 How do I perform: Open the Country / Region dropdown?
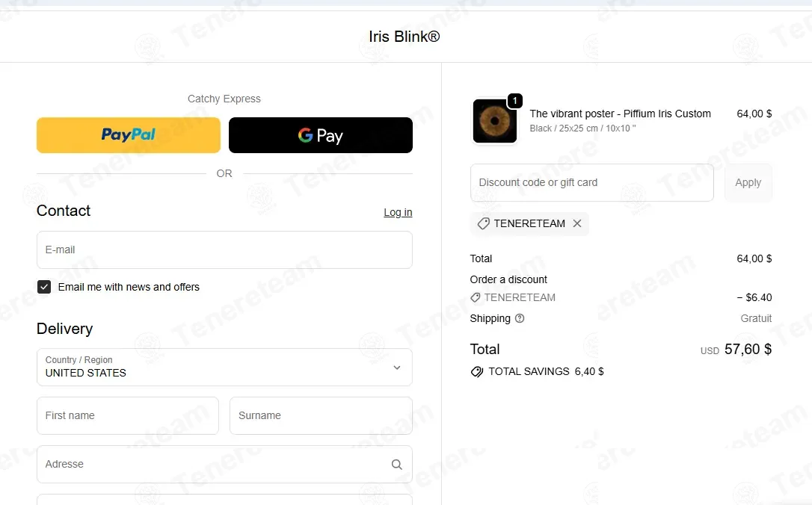[x=224, y=368]
